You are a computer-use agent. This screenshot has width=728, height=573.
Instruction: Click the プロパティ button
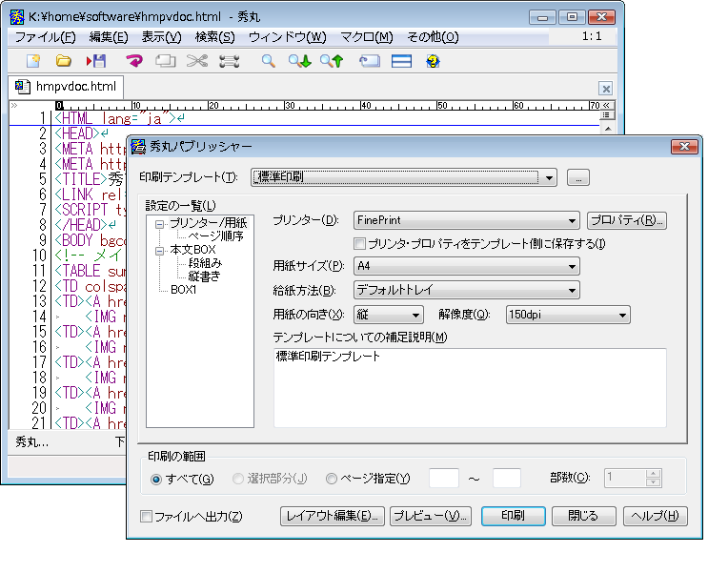(x=627, y=220)
